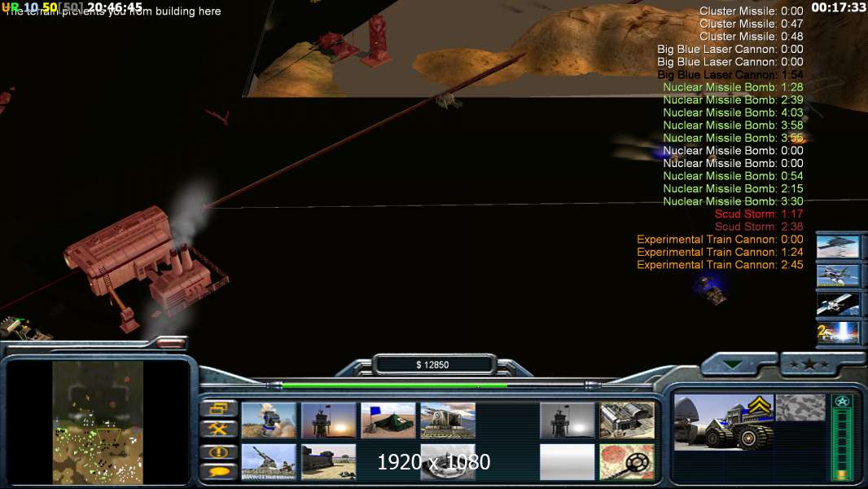
Task: Activate the mine detector clear-mines command
Action: (x=627, y=461)
